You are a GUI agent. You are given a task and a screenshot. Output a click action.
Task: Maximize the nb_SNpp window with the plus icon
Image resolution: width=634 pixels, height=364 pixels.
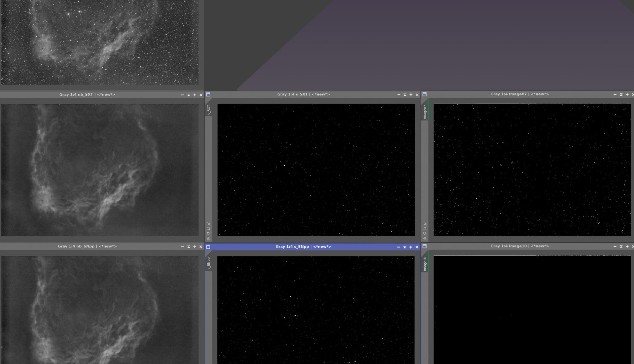[x=195, y=247]
